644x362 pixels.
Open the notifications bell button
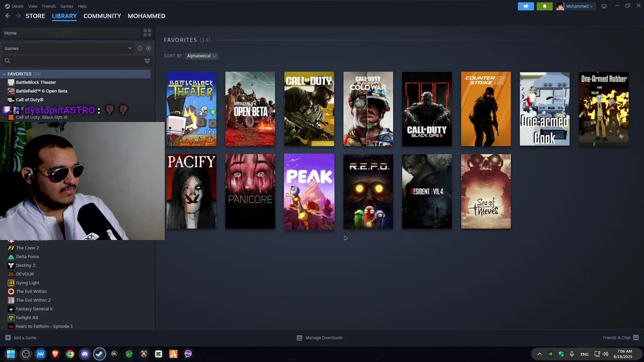(544, 6)
